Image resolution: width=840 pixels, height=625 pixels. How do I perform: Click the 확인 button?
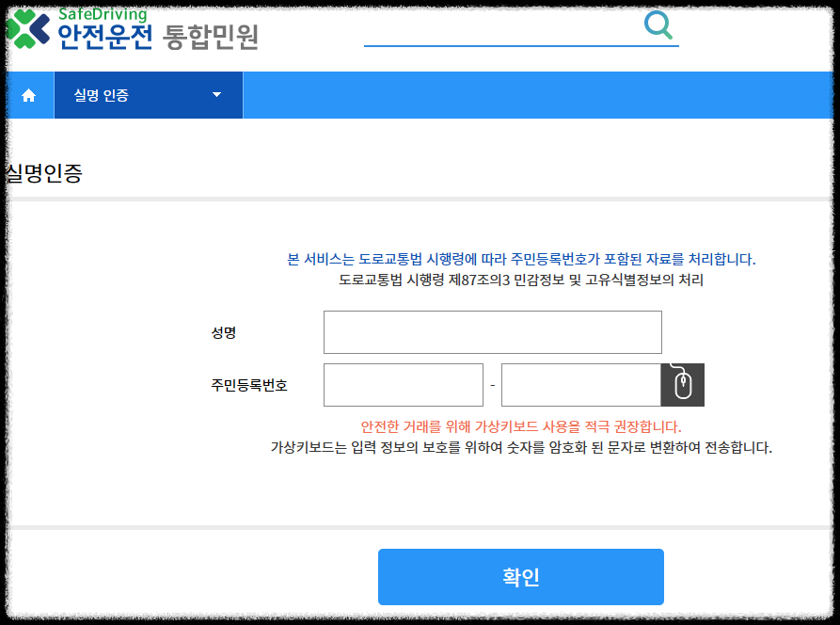521,577
